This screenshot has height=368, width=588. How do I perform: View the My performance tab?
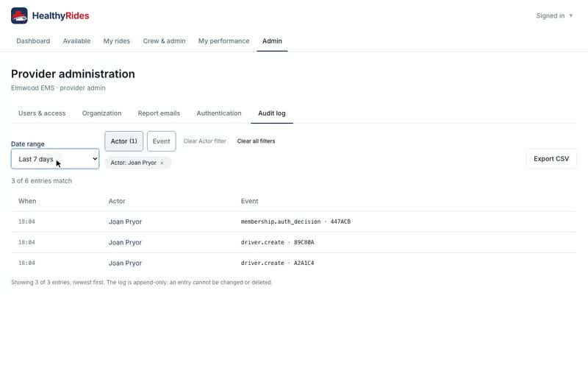224,41
